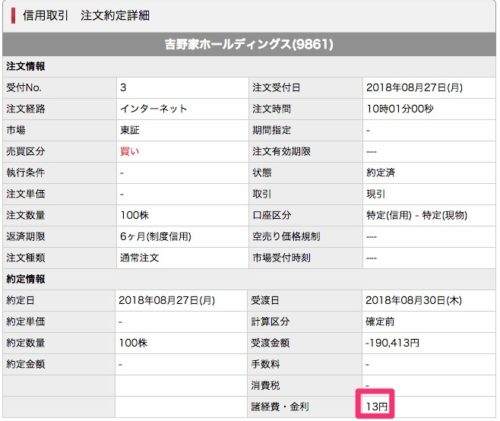The width and height of the screenshot is (500, 421).
Task: Select the delivery date 2018年08月30日(木)
Action: click(414, 300)
